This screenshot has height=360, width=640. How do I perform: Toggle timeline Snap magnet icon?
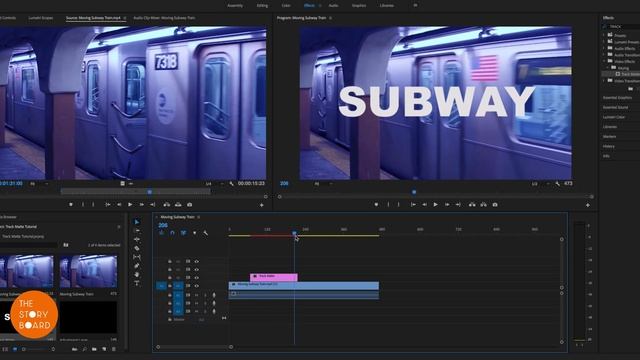[x=172, y=233]
